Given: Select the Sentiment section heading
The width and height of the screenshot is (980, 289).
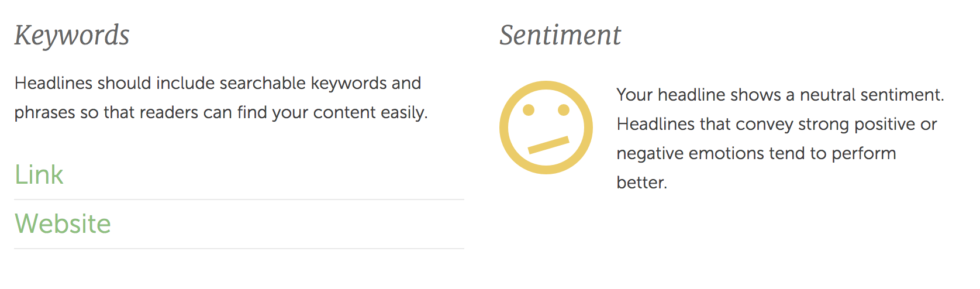Looking at the screenshot, I should point(560,35).
